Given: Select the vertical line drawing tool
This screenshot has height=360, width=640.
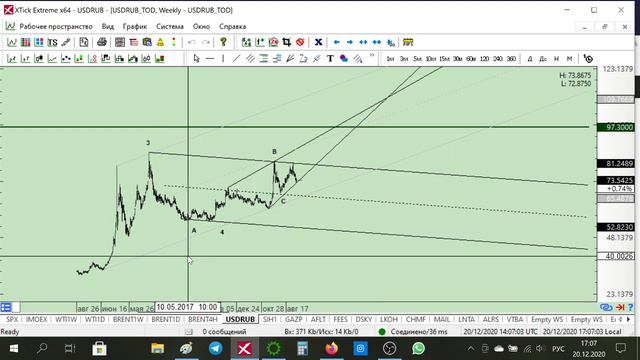Looking at the screenshot, I should point(223,59).
